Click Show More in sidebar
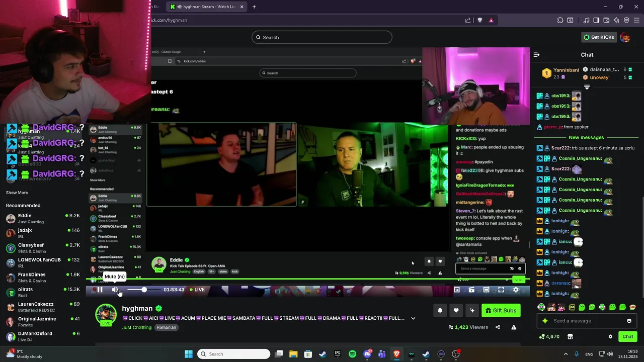Image resolution: width=644 pixels, height=362 pixels. [x=17, y=193]
